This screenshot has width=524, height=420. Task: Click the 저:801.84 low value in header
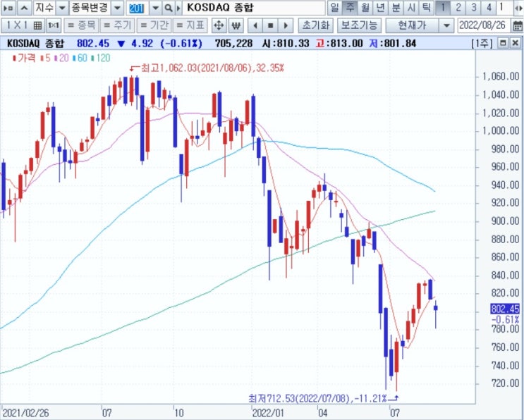pos(392,44)
